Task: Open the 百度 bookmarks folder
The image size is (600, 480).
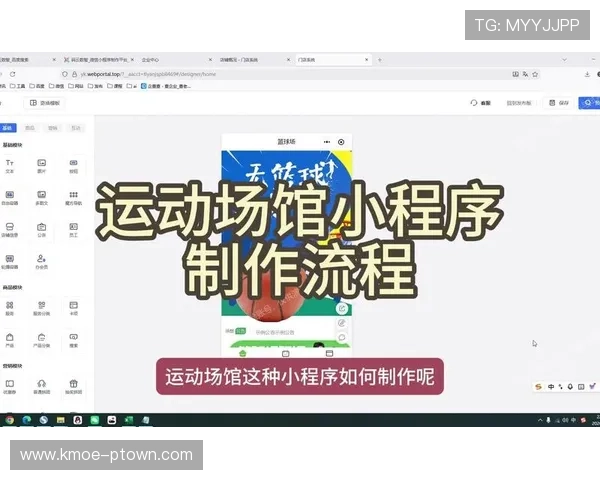Action: coord(37,86)
